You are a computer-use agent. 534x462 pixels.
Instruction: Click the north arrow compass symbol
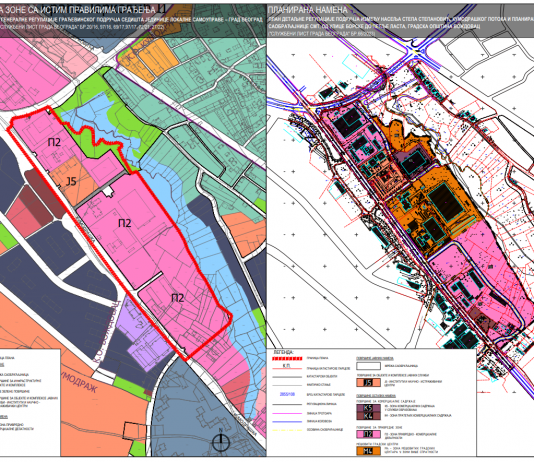coord(221,441)
